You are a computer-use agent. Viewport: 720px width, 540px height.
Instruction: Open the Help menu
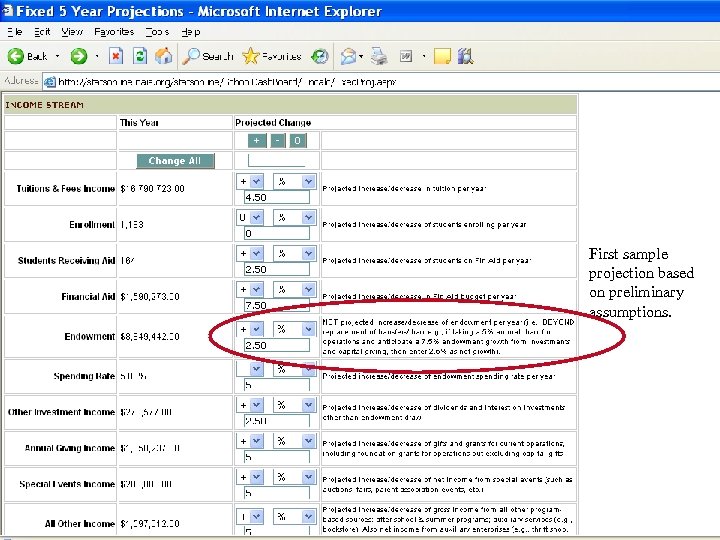coord(191,32)
